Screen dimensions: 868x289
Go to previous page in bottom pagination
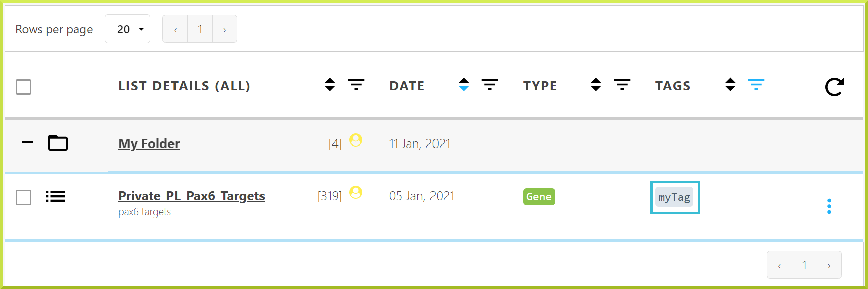click(779, 265)
